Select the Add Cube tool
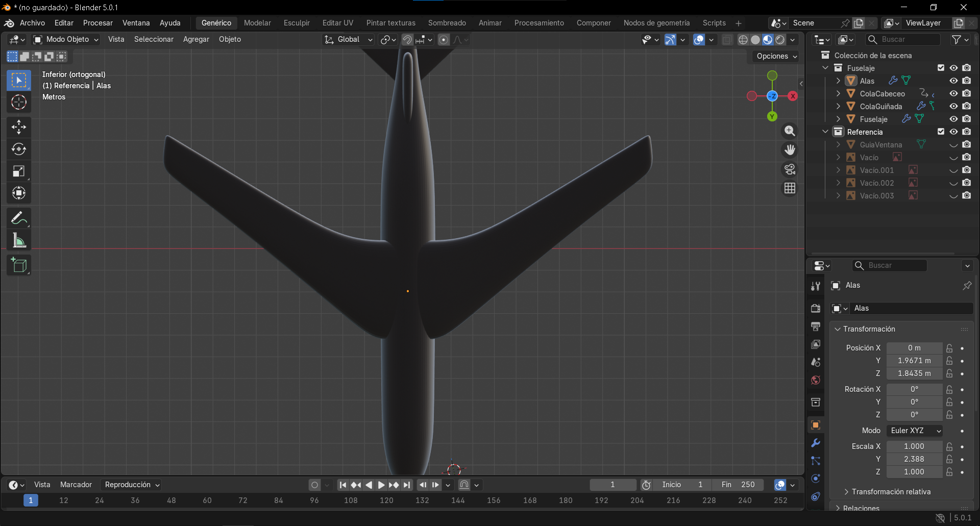 18,265
